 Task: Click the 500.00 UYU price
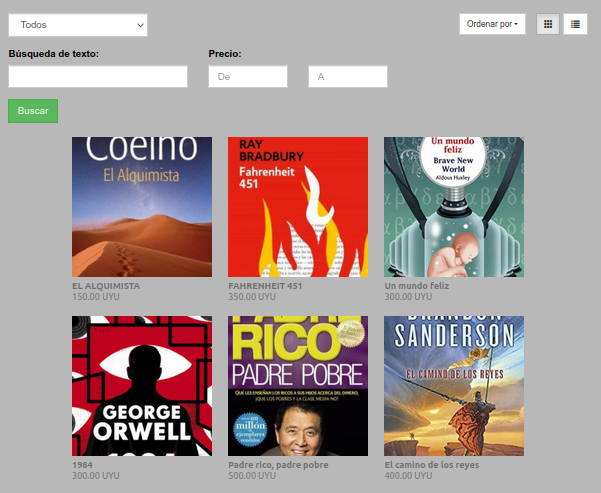click(252, 476)
